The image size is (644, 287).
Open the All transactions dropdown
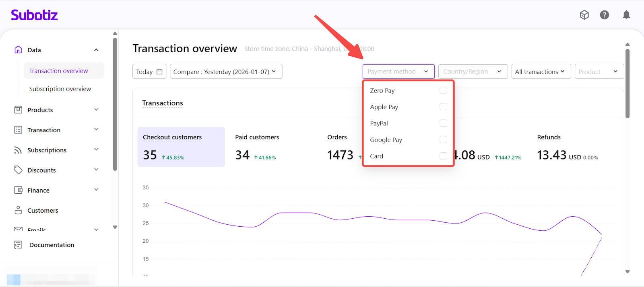(541, 72)
